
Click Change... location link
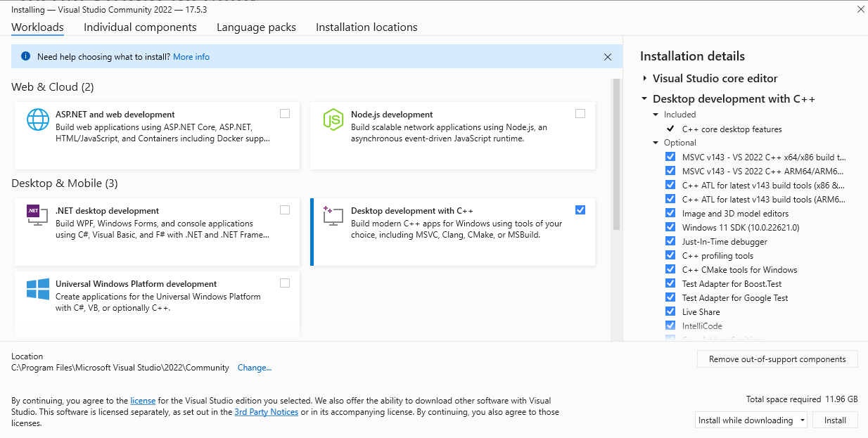[255, 368]
